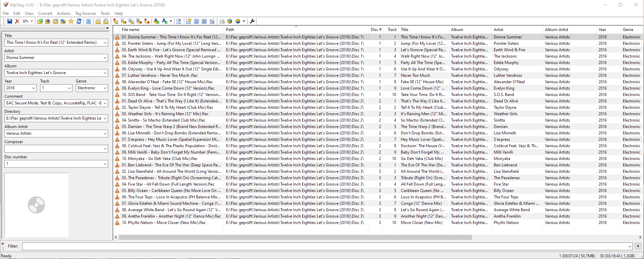The height and width of the screenshot is (259, 644).
Task: Click the Mp3tag app icon in title bar
Action: pos(6,5)
